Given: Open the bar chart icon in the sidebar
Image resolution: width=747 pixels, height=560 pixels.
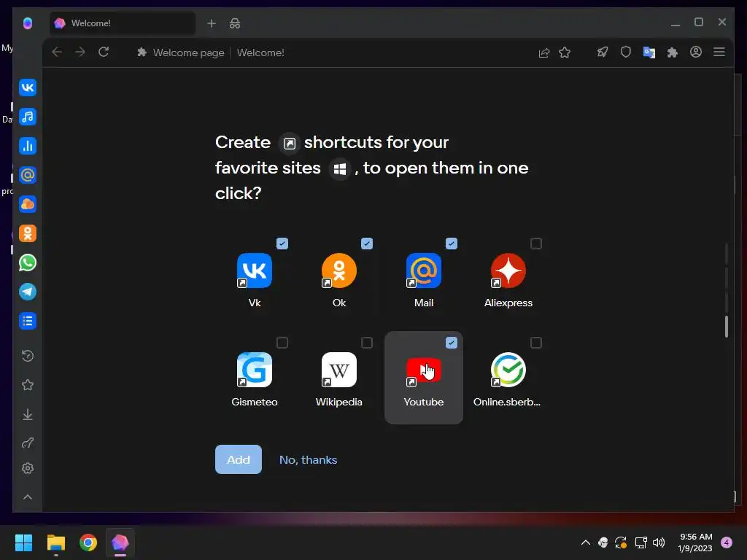Looking at the screenshot, I should (x=28, y=146).
